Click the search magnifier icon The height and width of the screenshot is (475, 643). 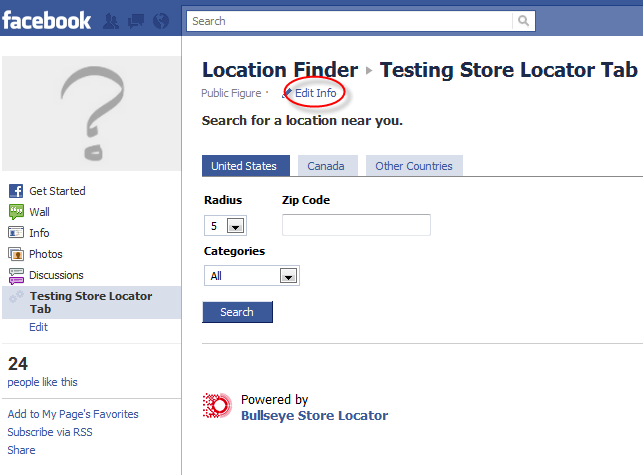coord(523,21)
